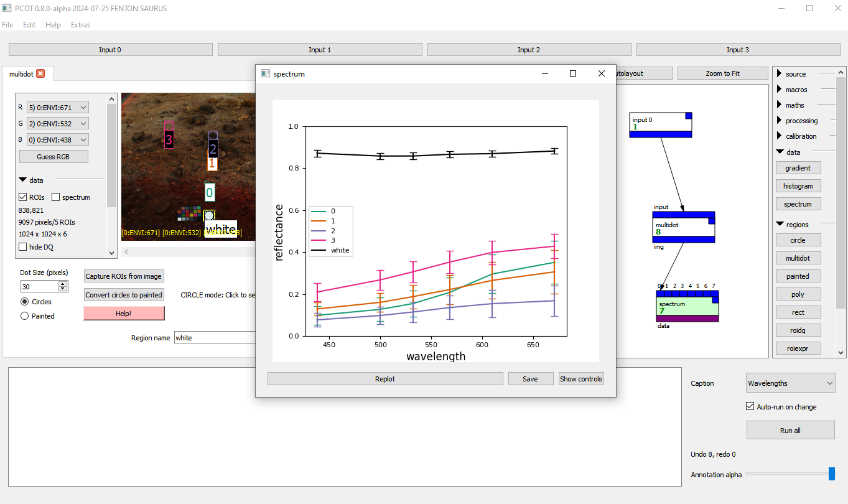This screenshot has height=504, width=848.
Task: Click ROI marker 0 on the image
Action: (x=209, y=193)
